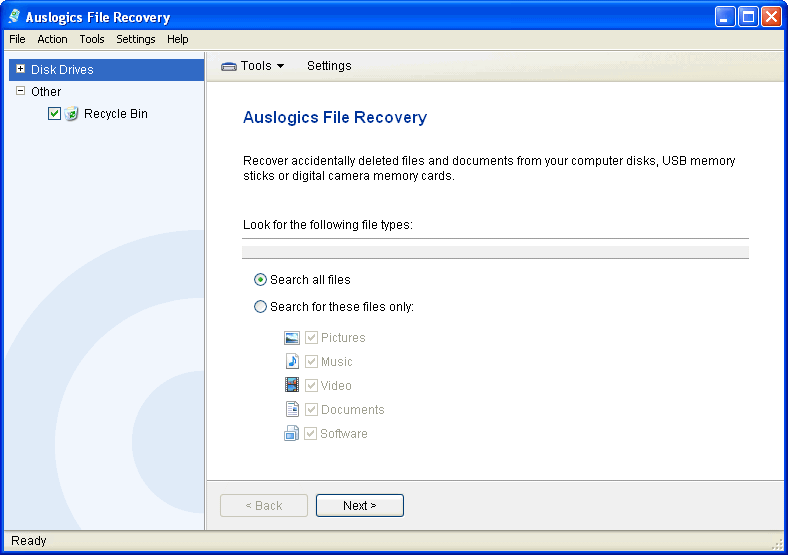This screenshot has height=555, width=788.
Task: Toggle the Video checkbox
Action: click(x=311, y=386)
